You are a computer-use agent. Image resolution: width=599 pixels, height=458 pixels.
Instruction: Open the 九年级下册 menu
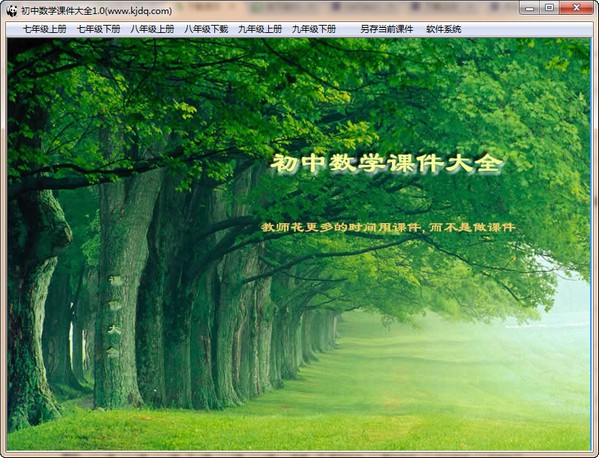click(314, 29)
